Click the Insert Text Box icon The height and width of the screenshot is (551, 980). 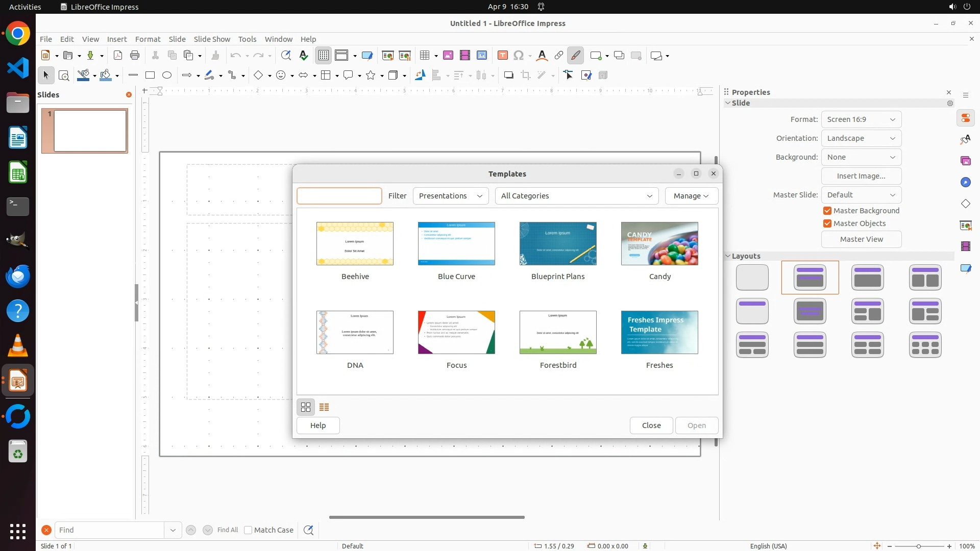tap(503, 56)
